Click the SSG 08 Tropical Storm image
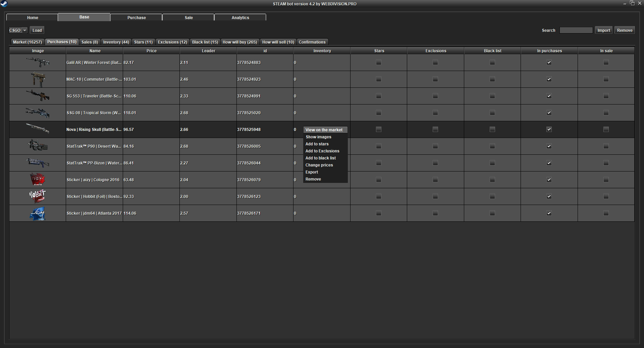 [38, 113]
